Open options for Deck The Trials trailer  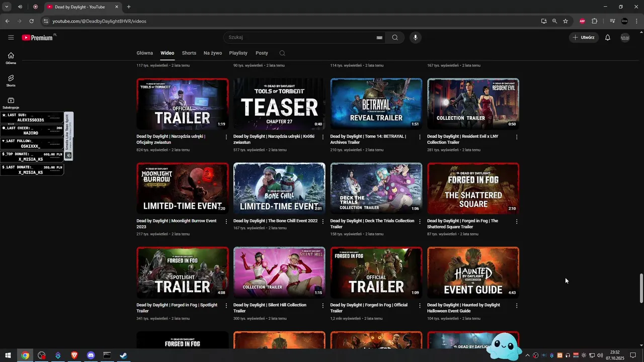tap(420, 221)
